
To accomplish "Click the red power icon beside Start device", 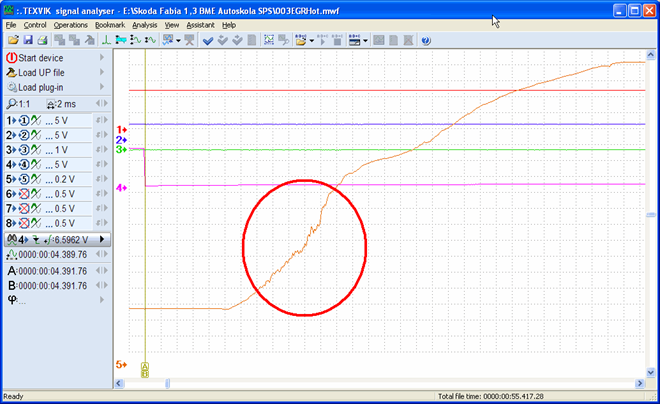I will click(11, 58).
